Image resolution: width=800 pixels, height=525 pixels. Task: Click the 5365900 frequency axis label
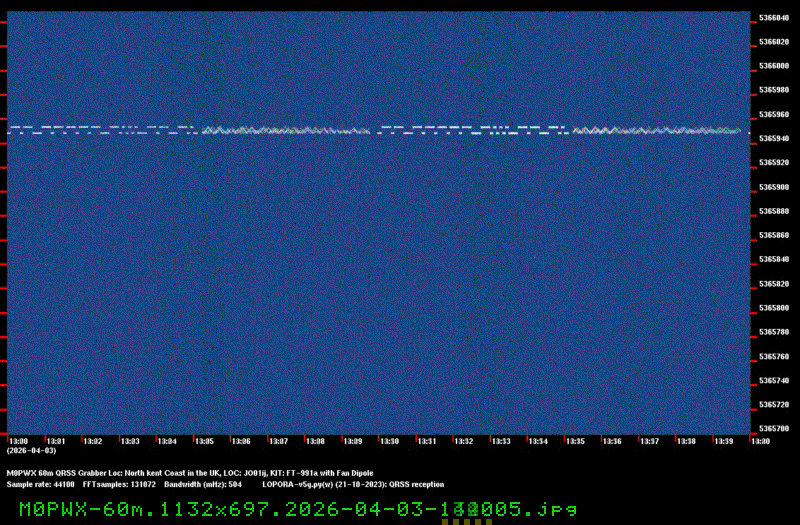click(774, 187)
